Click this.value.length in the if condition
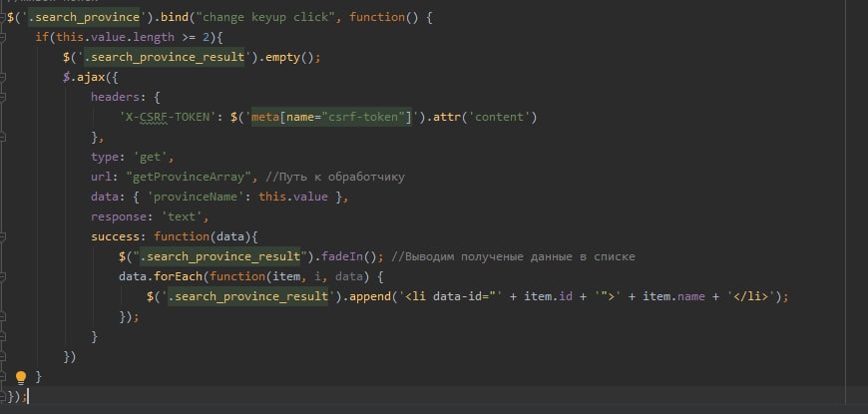This screenshot has height=414, width=868. click(x=115, y=37)
